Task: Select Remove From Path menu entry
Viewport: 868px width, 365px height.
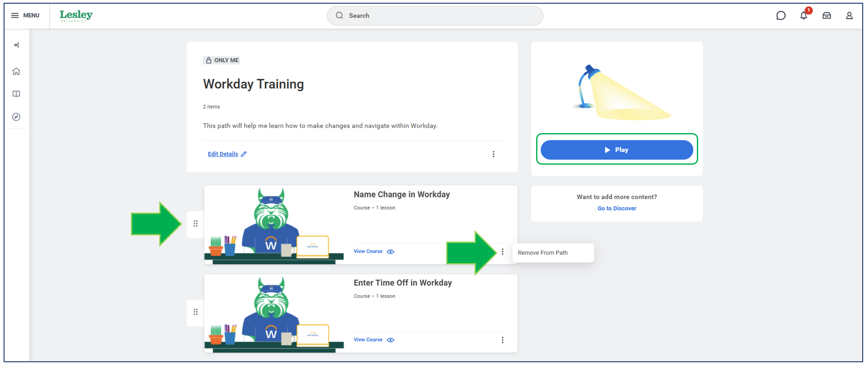Action: (x=553, y=253)
